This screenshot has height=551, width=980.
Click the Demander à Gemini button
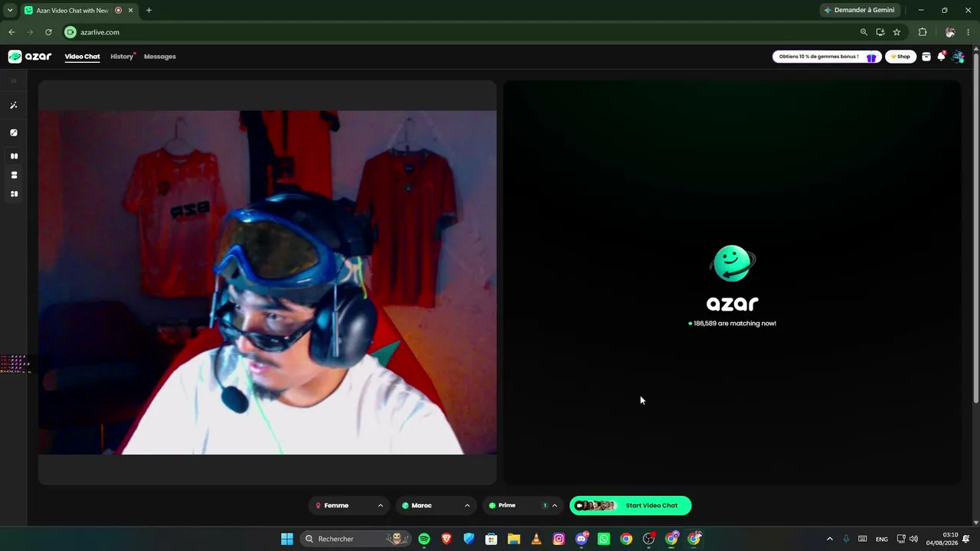click(x=859, y=10)
